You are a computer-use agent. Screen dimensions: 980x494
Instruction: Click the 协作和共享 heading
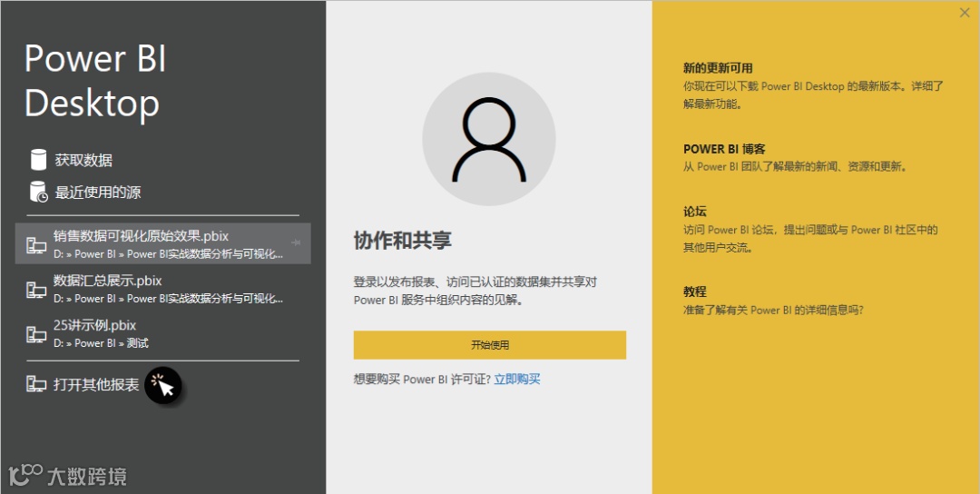[x=403, y=240]
